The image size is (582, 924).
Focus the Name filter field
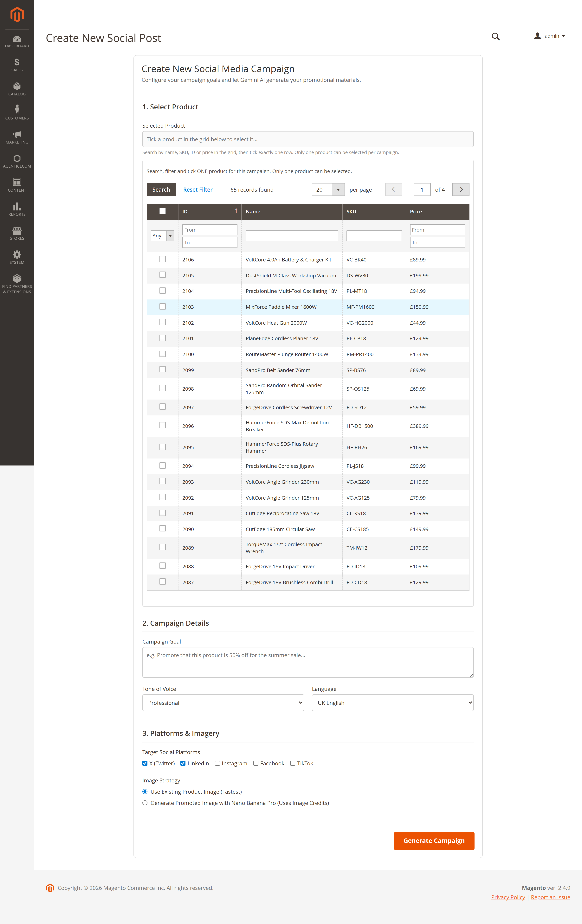coord(292,236)
